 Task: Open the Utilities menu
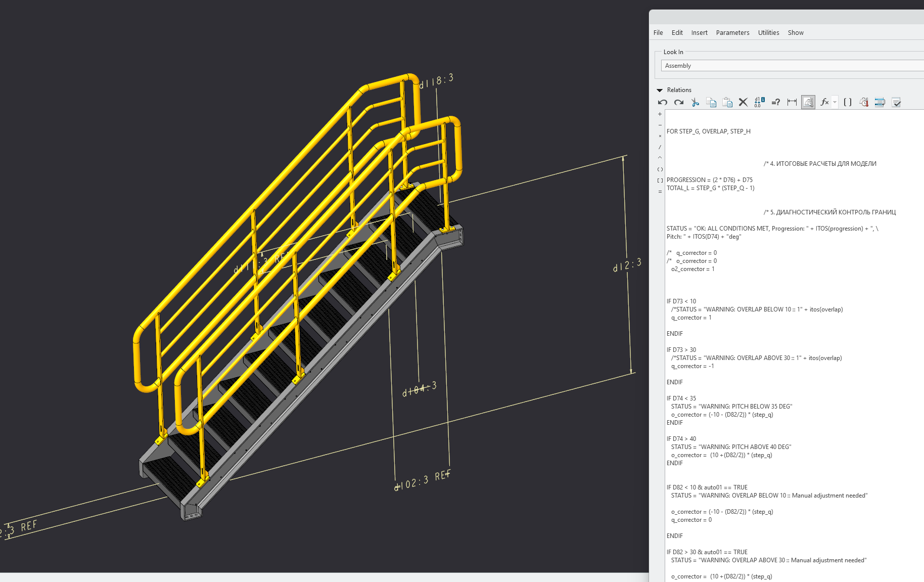(768, 32)
